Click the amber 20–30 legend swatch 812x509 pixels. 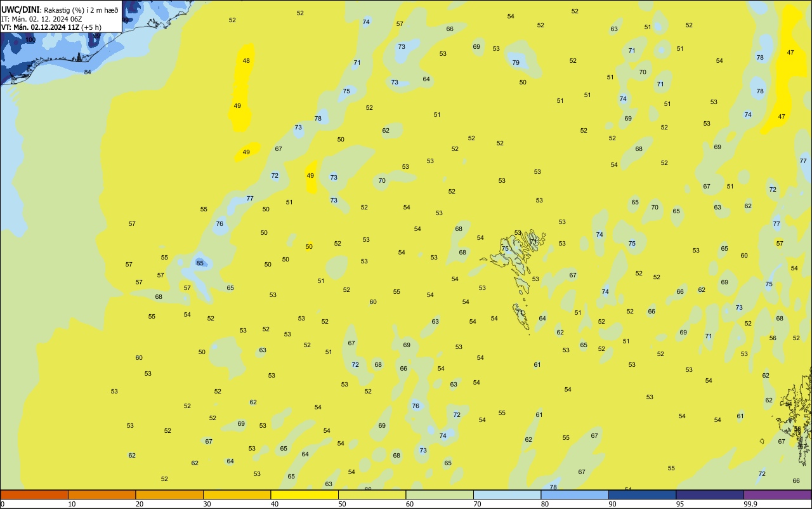click(169, 494)
